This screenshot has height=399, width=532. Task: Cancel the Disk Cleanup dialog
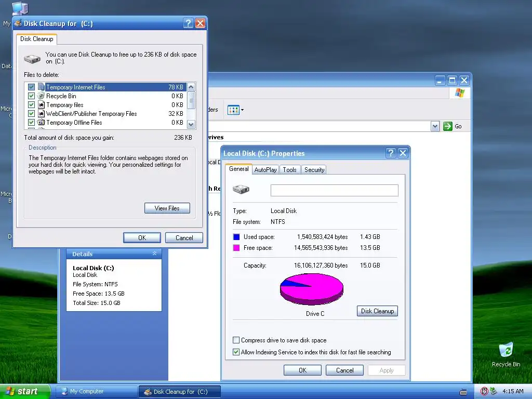point(184,237)
